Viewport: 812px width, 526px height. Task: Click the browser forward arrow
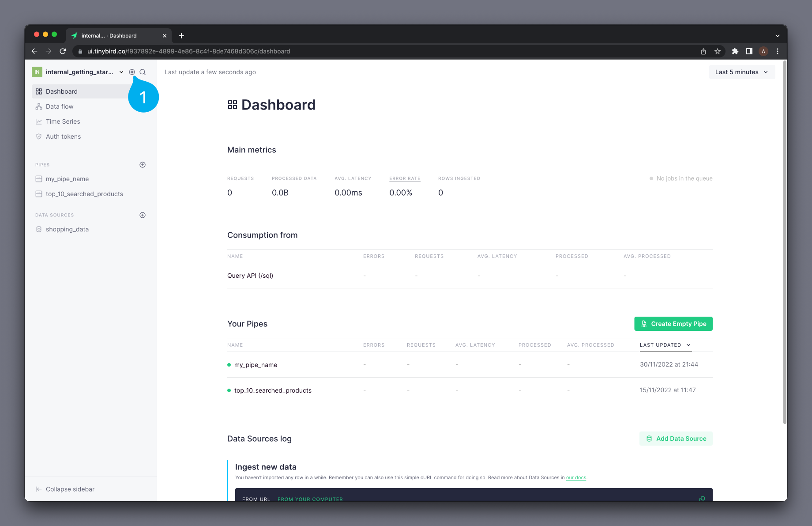(49, 51)
